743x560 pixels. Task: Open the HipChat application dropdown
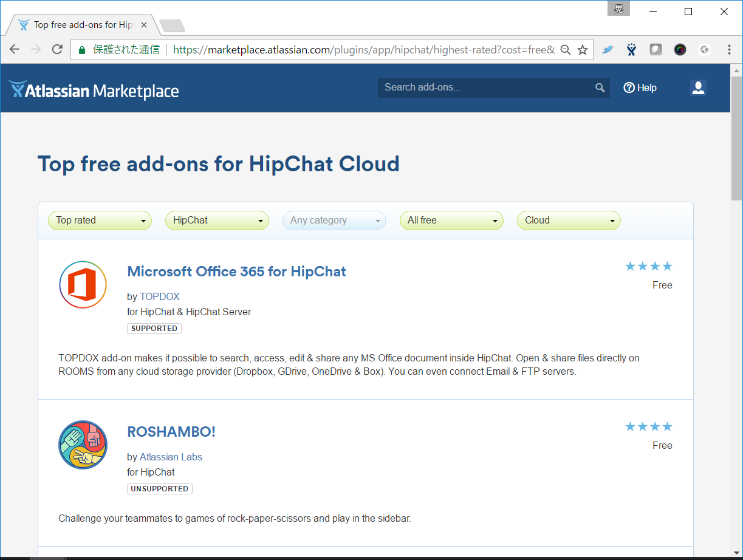coord(217,220)
